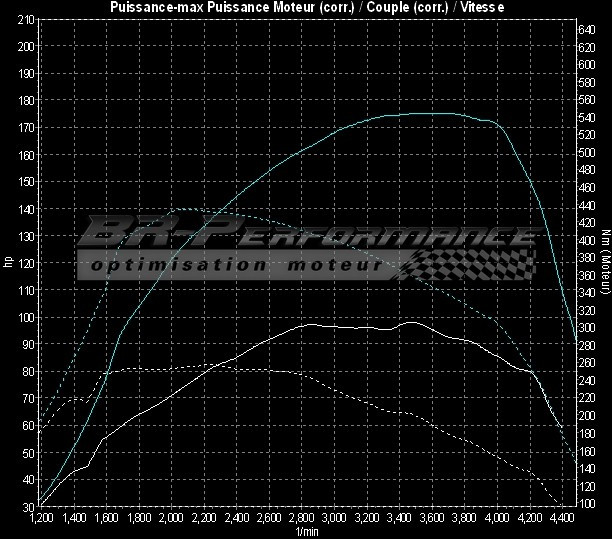Screen dimensions: 612x539
Task: Click the 210 hp top left axis value
Action: pyautogui.click(x=26, y=19)
